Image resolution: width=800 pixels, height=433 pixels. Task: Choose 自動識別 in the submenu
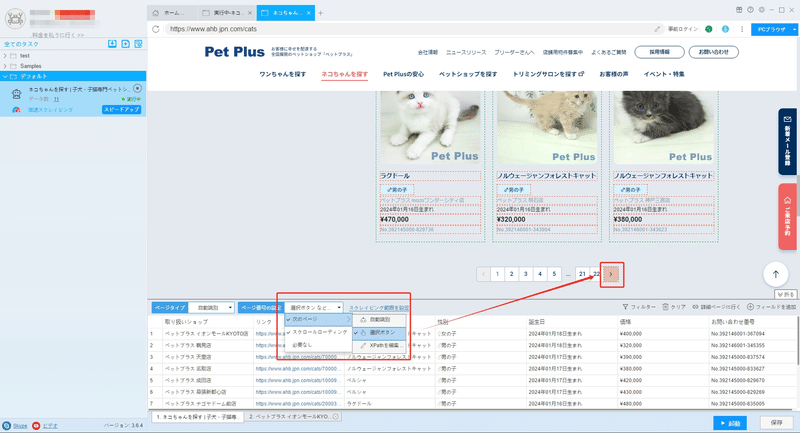tap(380, 320)
